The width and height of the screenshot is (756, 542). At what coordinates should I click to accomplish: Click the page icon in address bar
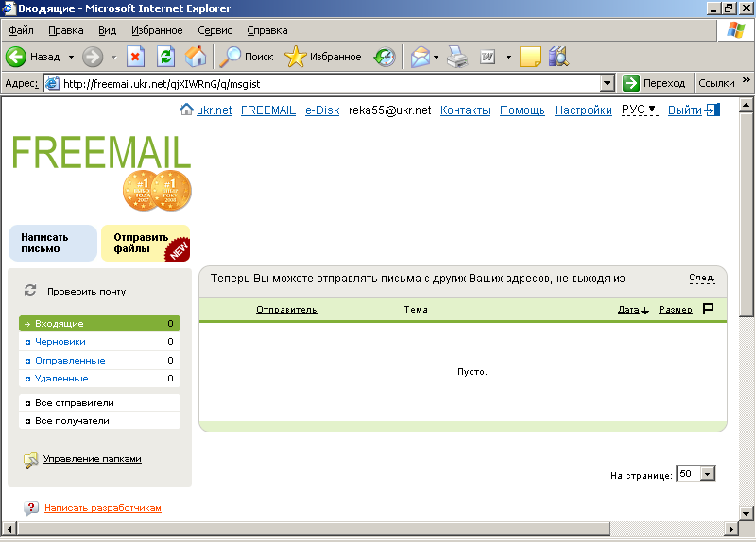tap(53, 83)
